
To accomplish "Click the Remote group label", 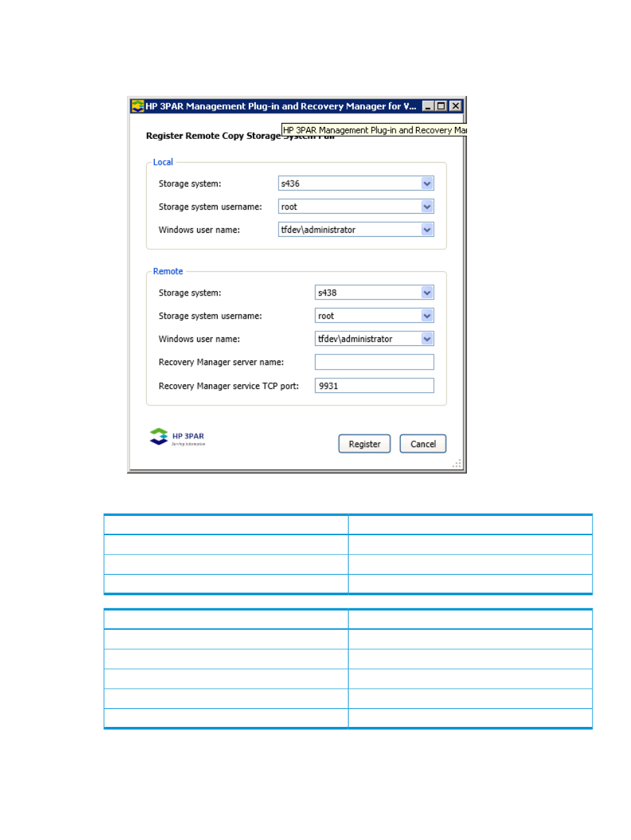I will coord(168,271).
